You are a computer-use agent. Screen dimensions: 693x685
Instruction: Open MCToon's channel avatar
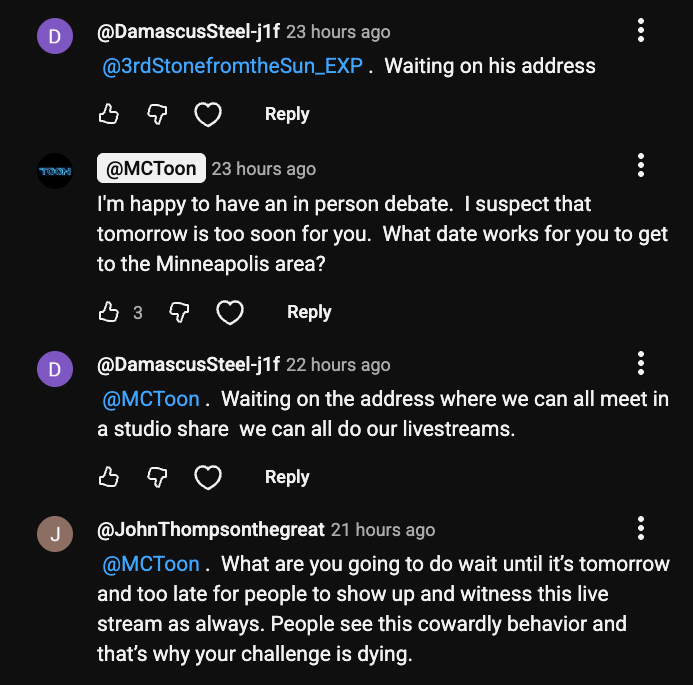pyautogui.click(x=55, y=170)
